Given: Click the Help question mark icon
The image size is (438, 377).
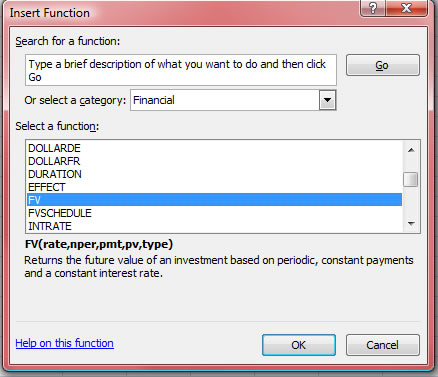Looking at the screenshot, I should coord(373,8).
